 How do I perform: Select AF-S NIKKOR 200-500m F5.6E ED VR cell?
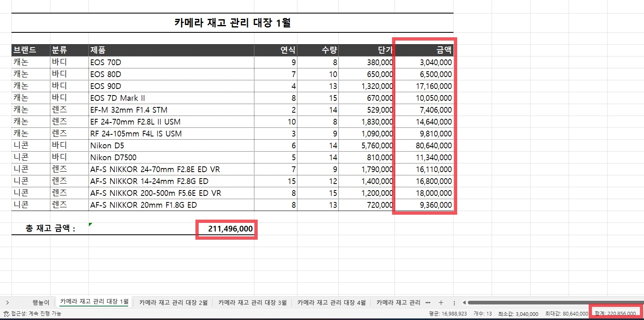click(171, 193)
